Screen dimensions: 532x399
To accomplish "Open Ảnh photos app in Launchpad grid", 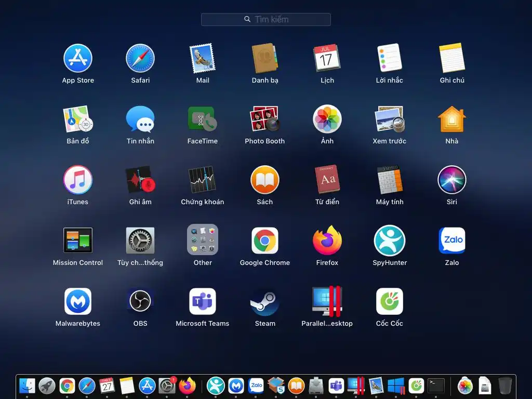I will (x=327, y=119).
